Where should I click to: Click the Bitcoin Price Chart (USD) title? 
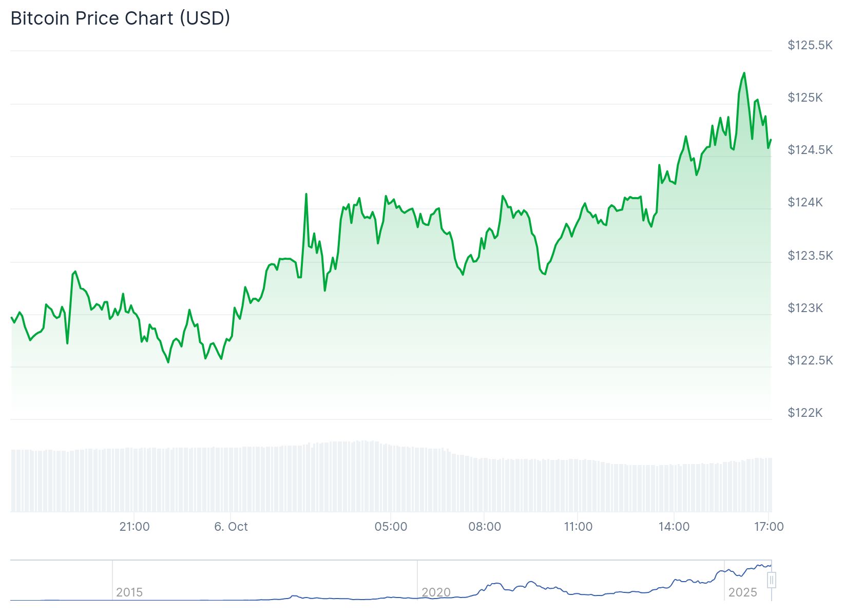click(x=120, y=18)
